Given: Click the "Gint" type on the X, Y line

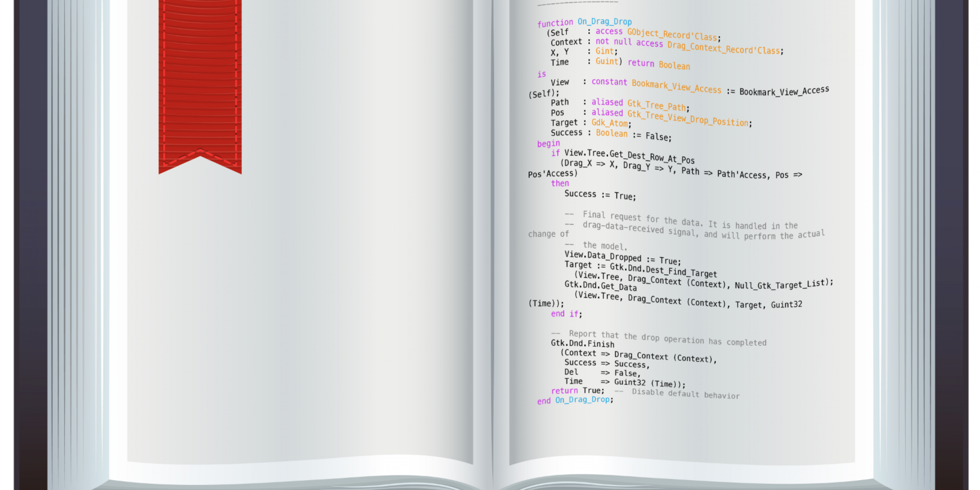Looking at the screenshot, I should point(604,51).
